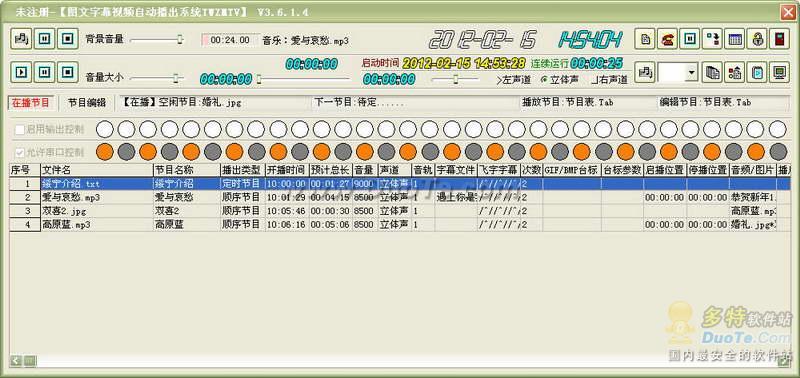
Task: Click the telephone icon in the toolbar
Action: coord(667,39)
